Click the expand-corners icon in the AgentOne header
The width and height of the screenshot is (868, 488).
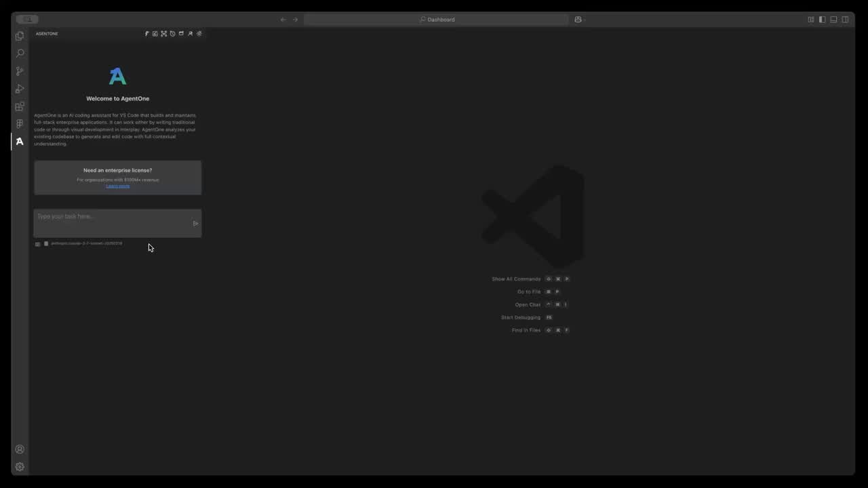pyautogui.click(x=164, y=33)
